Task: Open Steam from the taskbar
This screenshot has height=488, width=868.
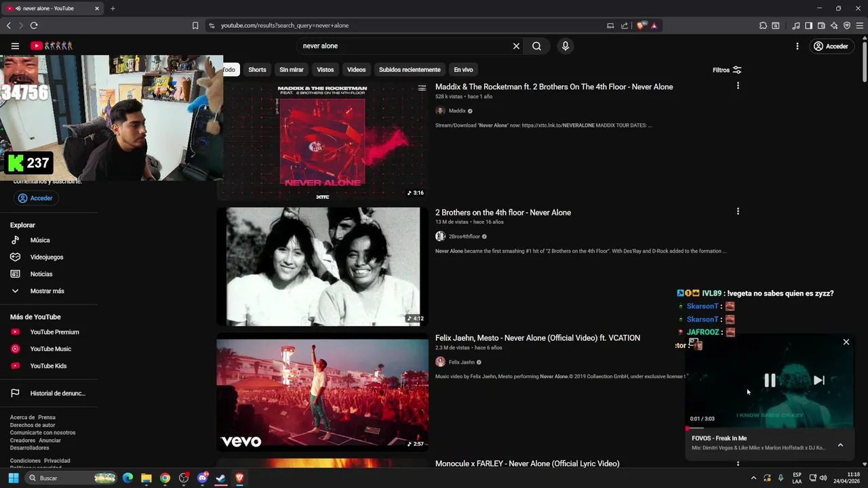Action: [x=221, y=478]
